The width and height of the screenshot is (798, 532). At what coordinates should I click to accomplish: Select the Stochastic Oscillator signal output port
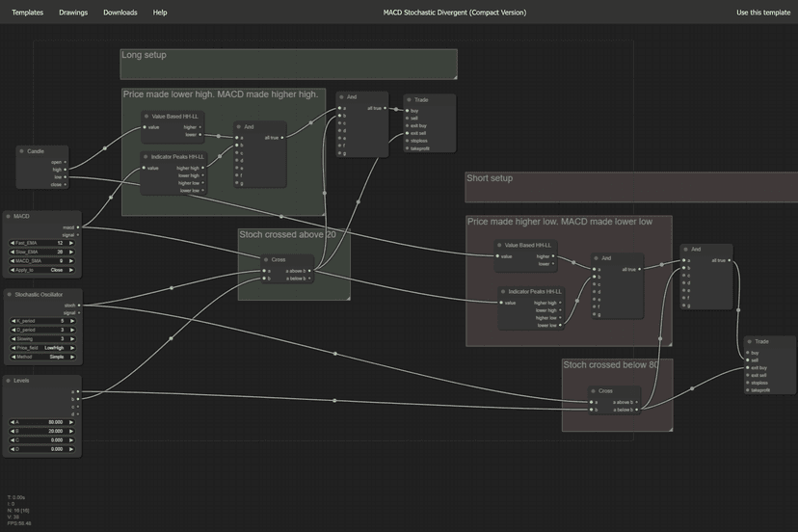(x=79, y=313)
